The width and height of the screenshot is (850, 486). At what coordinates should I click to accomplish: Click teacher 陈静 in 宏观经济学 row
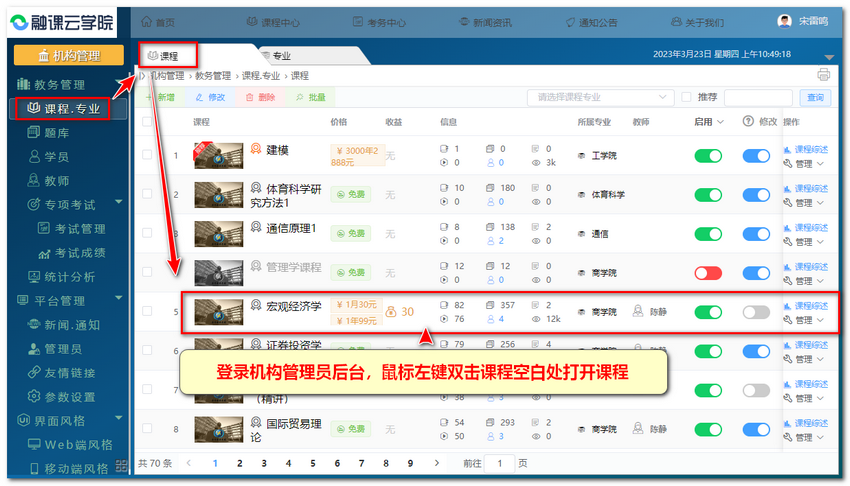point(650,312)
